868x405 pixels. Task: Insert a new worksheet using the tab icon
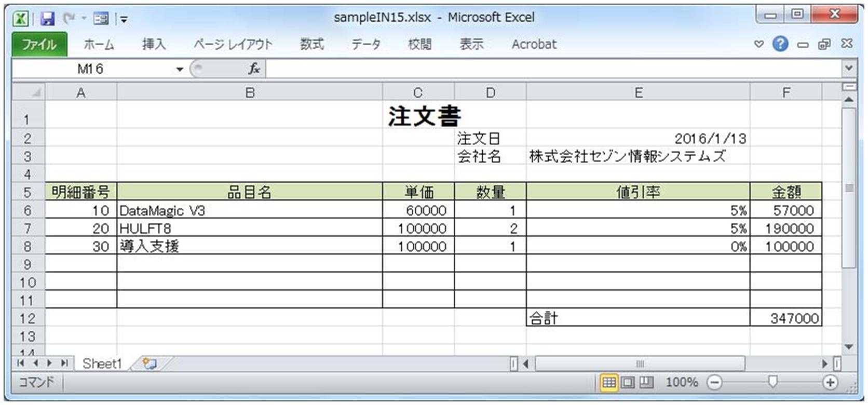(150, 363)
